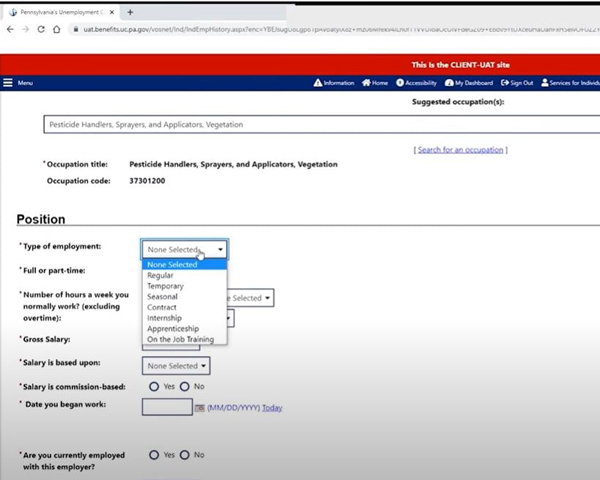This screenshot has width=600, height=480.
Task: Open the calendar picker icon
Action: pos(199,408)
